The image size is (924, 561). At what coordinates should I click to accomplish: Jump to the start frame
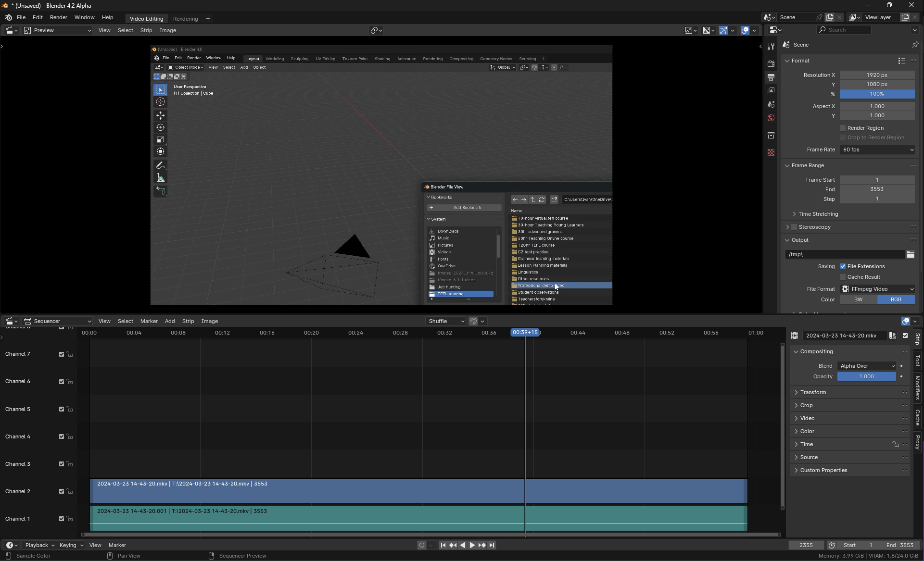443,545
